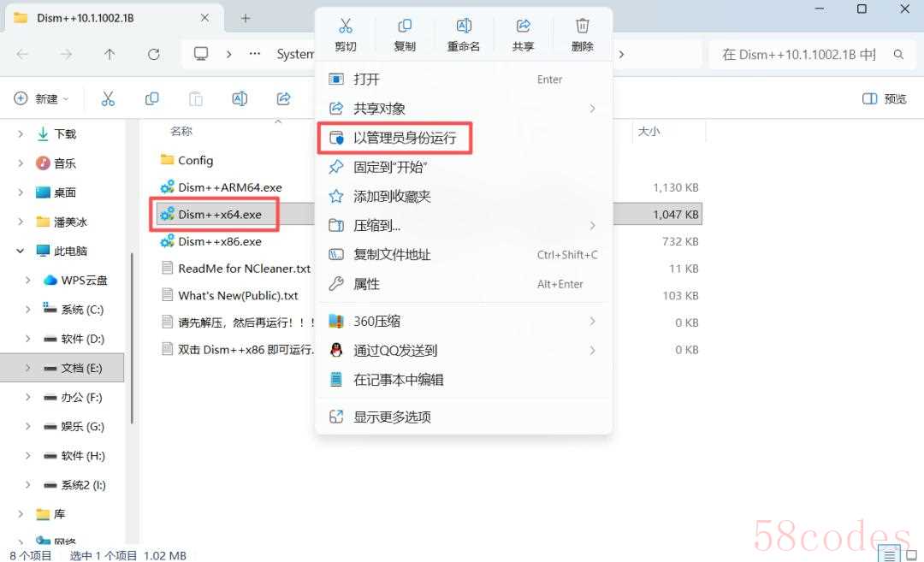Viewport: 924px width, 562px height.
Task: Click the This PC monitor icon in address bar
Action: click(x=201, y=54)
